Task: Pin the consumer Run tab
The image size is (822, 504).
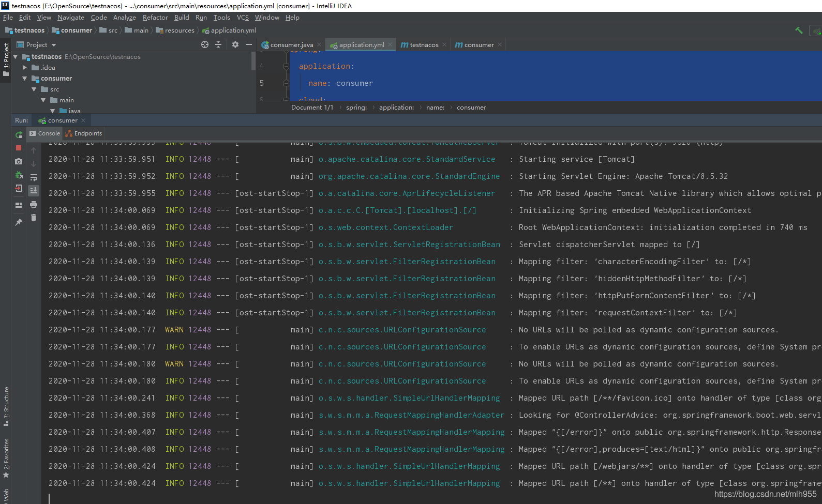Action: [19, 222]
